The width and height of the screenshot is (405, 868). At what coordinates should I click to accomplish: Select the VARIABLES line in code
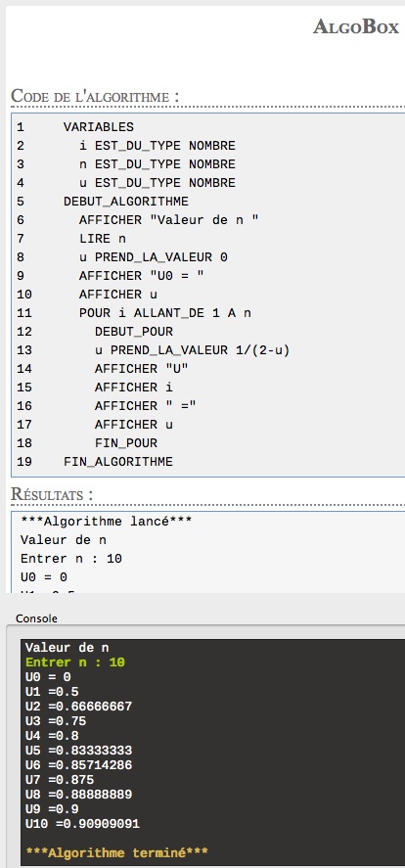[x=99, y=127]
